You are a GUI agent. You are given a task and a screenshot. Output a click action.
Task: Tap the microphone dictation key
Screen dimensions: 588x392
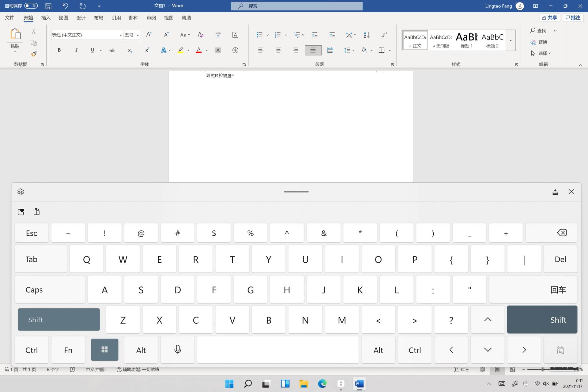[x=178, y=350]
